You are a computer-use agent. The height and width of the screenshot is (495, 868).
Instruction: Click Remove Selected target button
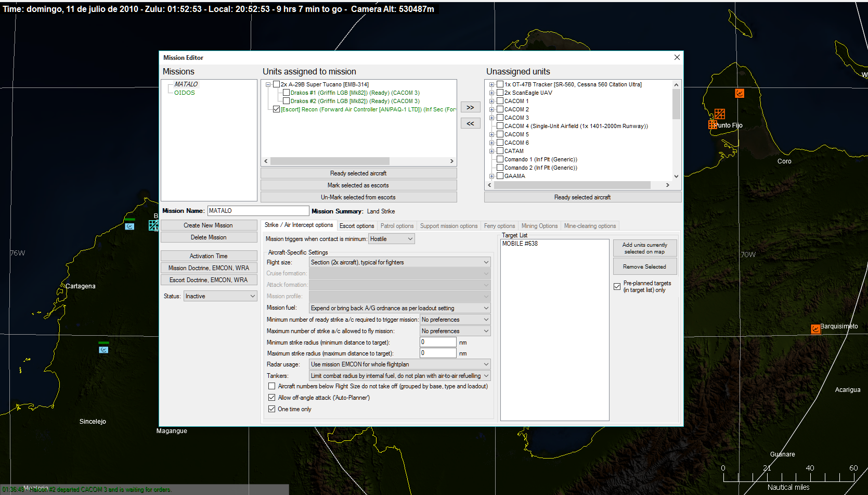point(645,266)
